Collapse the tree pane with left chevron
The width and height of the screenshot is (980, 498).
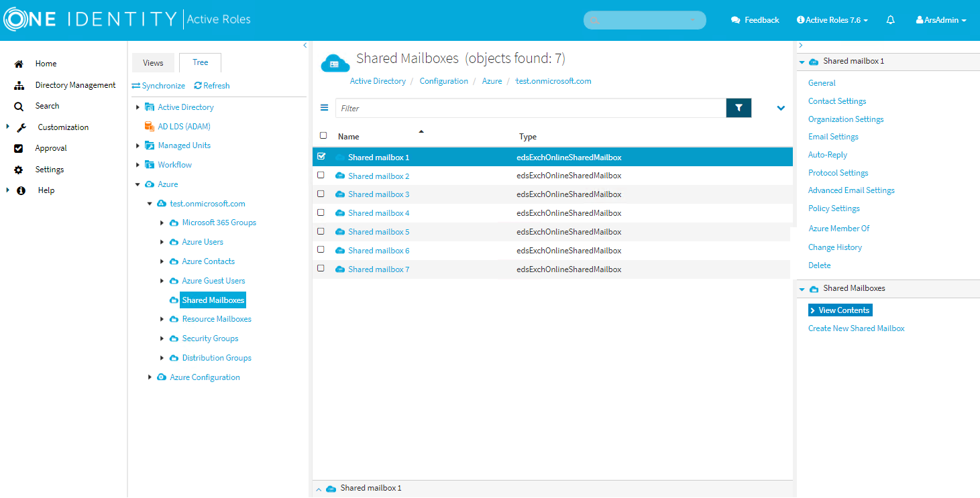pyautogui.click(x=305, y=46)
